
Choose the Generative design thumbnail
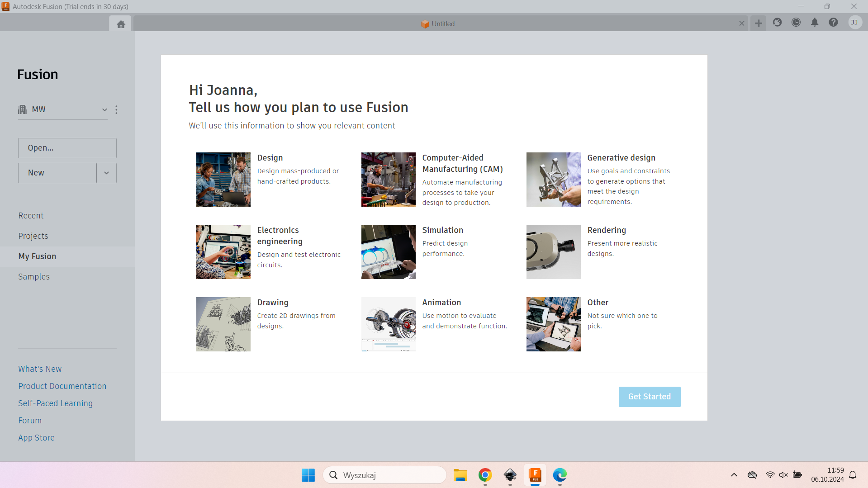click(554, 180)
